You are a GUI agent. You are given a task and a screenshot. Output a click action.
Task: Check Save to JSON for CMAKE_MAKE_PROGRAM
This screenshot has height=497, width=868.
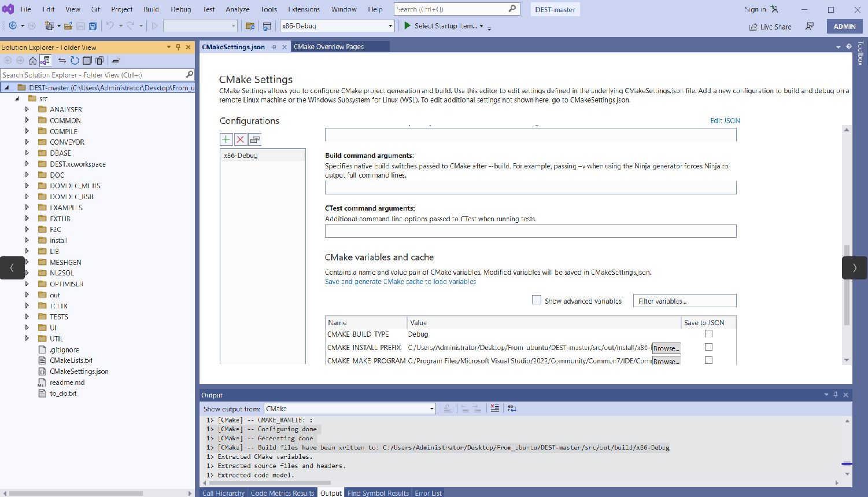[x=708, y=360]
